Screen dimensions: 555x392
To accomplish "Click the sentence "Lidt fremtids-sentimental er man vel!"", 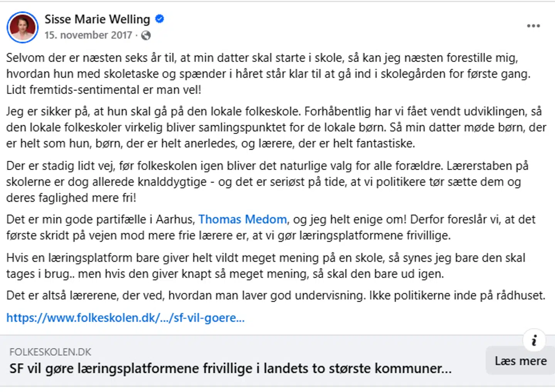I will pyautogui.click(x=104, y=90).
